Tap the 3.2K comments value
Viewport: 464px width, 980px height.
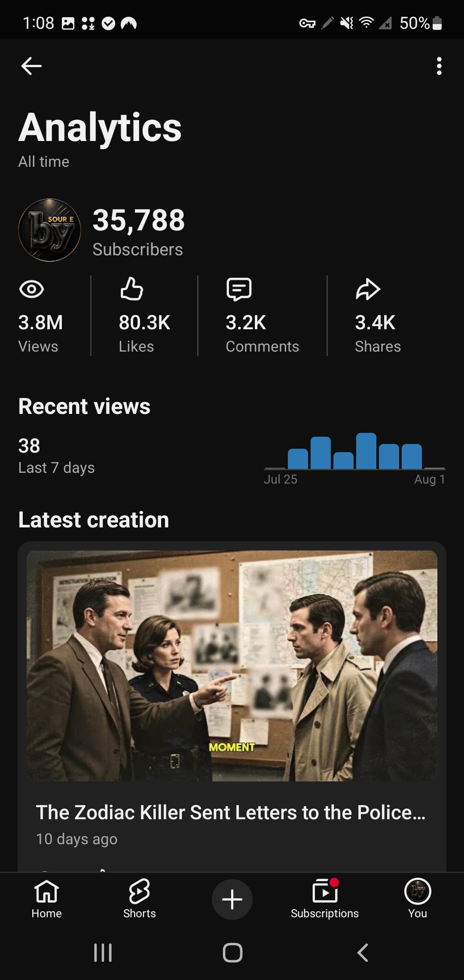[246, 322]
